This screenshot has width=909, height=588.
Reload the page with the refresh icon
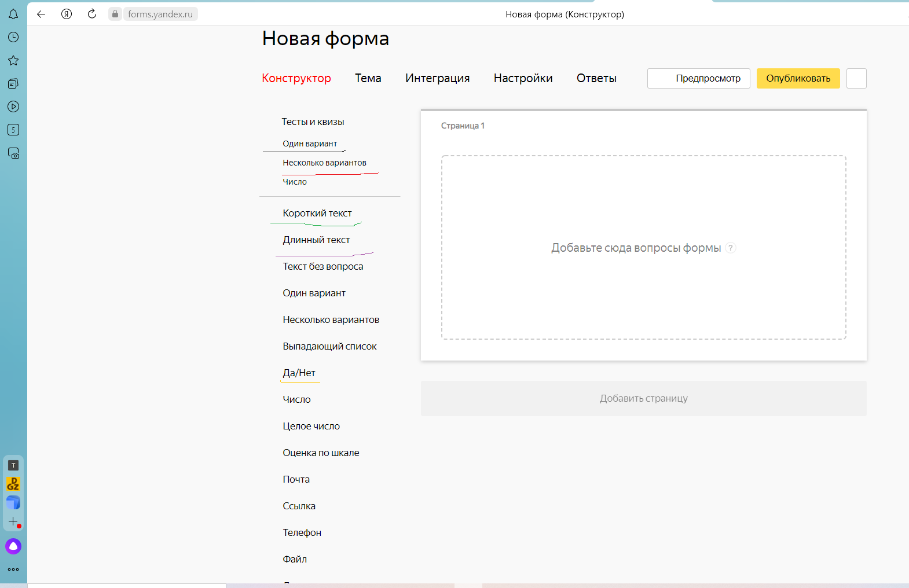coord(92,14)
